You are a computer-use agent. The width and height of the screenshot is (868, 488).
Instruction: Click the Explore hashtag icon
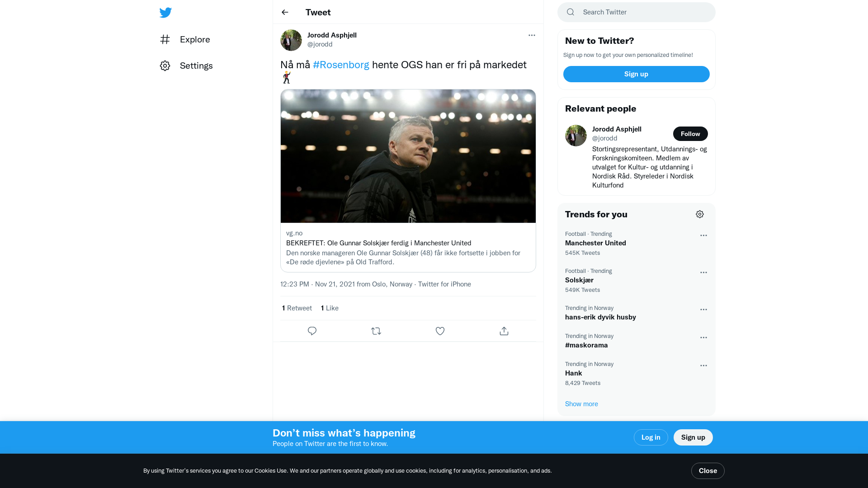point(165,39)
